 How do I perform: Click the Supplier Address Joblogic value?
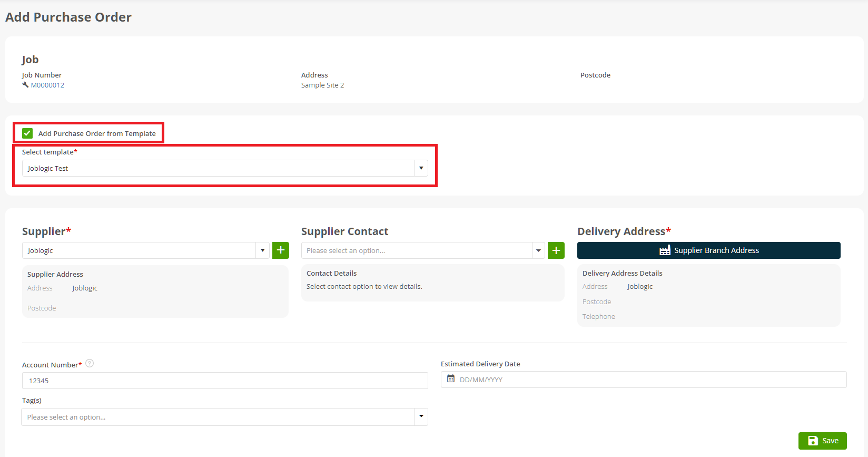pos(85,288)
